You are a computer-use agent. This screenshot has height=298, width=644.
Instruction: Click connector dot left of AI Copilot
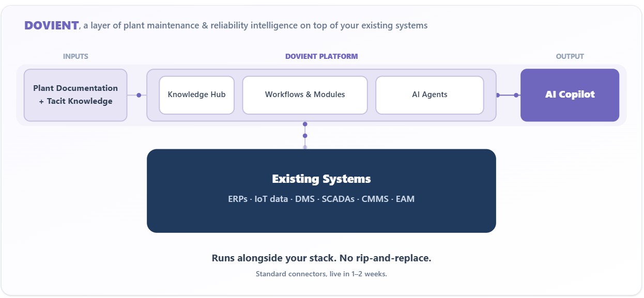pyautogui.click(x=516, y=95)
